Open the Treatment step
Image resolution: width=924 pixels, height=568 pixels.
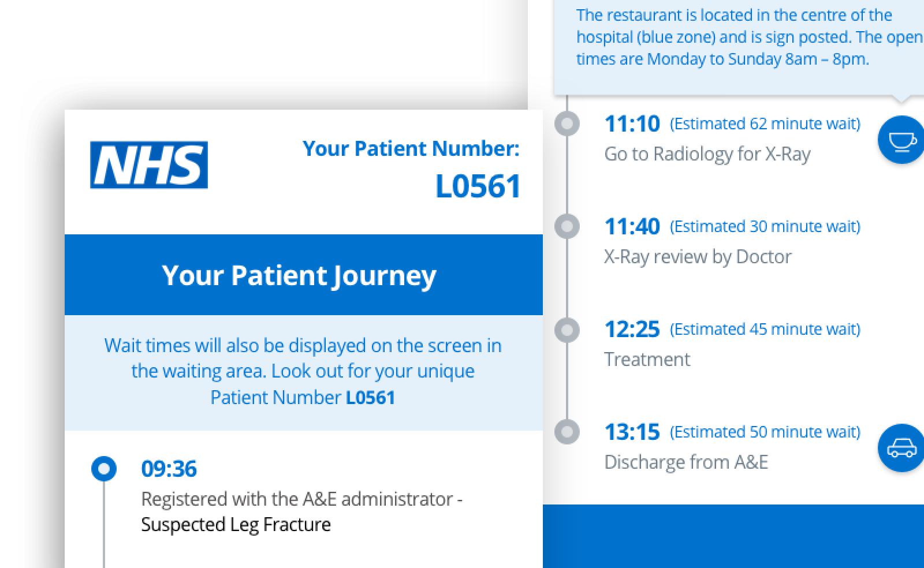tap(647, 359)
